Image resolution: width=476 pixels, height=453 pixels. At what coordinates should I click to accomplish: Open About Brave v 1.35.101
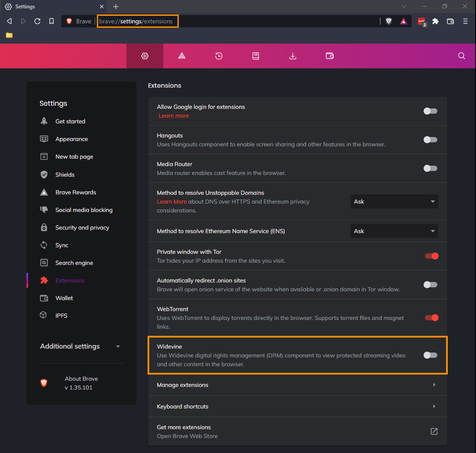point(81,383)
